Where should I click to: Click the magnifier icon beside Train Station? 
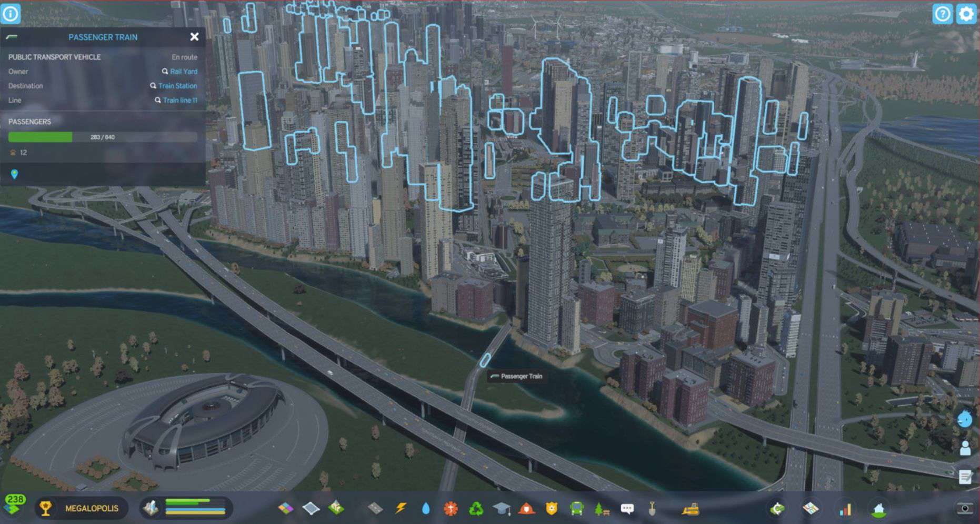153,86
